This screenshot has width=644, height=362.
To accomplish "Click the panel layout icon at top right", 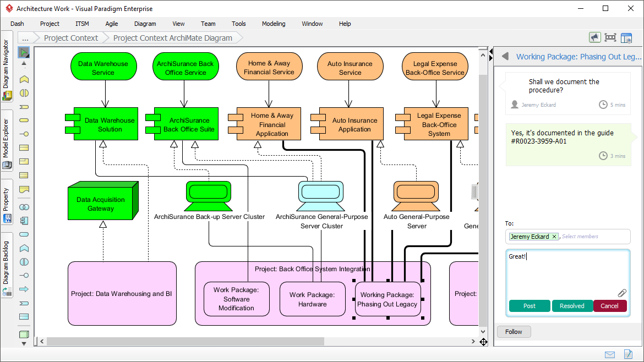I will [x=626, y=37].
